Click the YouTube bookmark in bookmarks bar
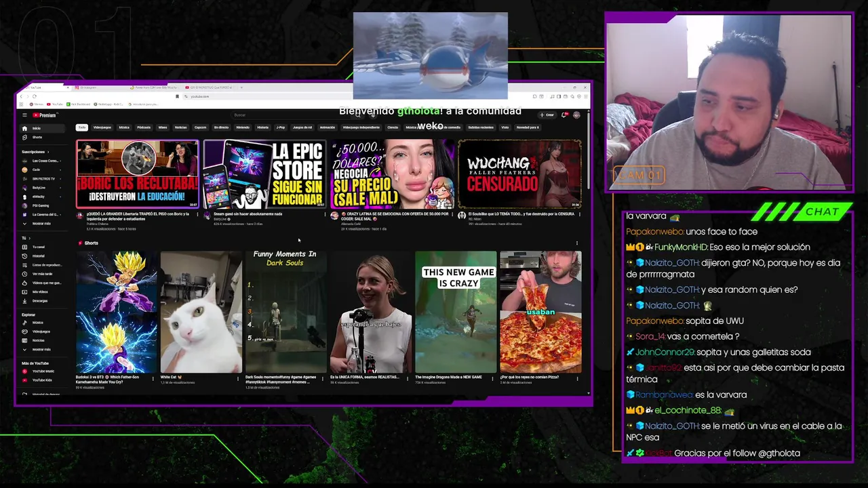The height and width of the screenshot is (488, 868). click(x=55, y=104)
